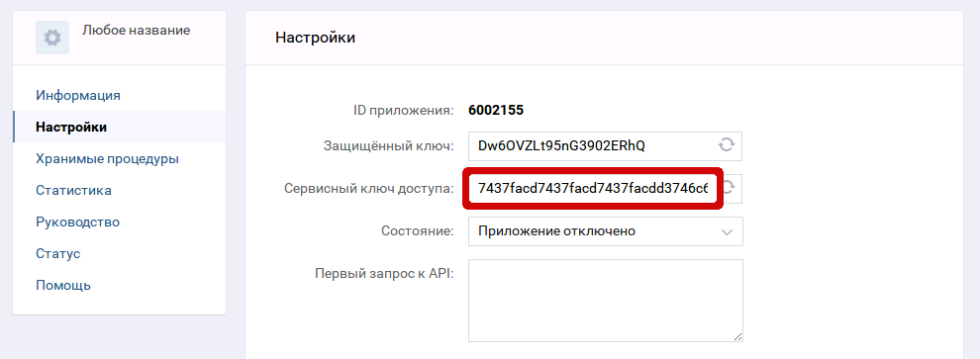This screenshot has width=980, height=359.
Task: Click the application ID number 6002155
Action: (x=496, y=111)
